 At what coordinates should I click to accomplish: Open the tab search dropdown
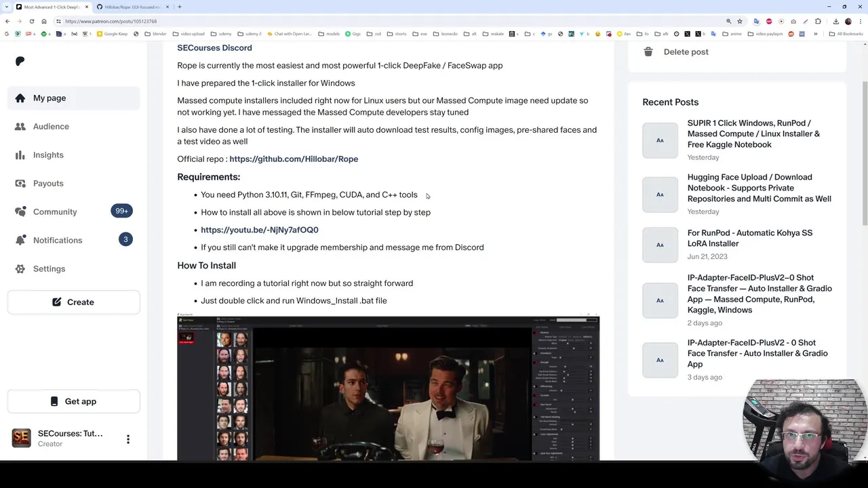click(x=7, y=7)
